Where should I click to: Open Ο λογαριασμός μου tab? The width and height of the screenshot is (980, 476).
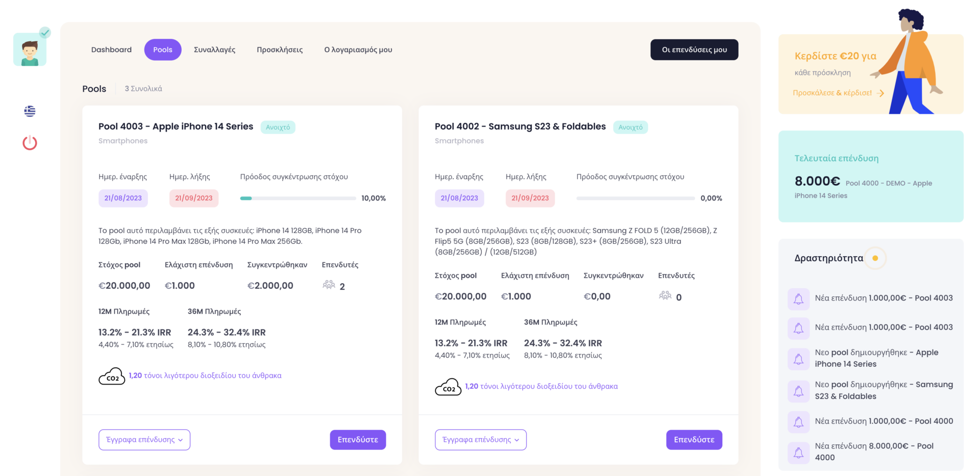pyautogui.click(x=358, y=49)
